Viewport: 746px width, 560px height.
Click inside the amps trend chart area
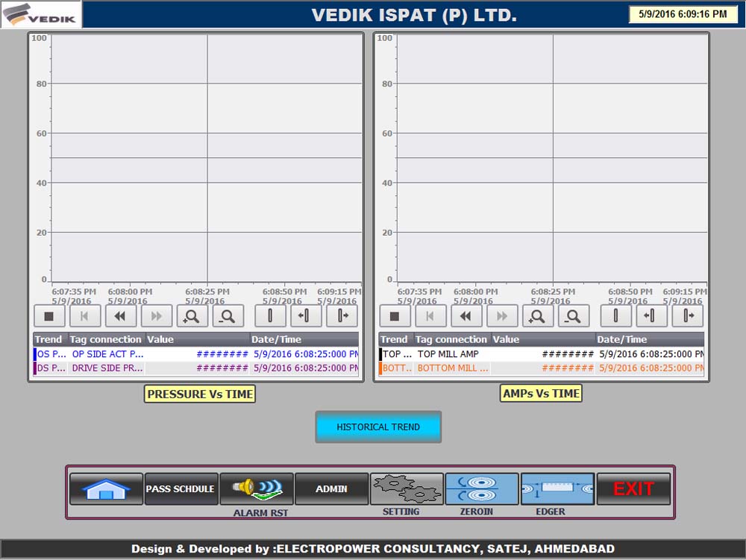click(552, 158)
